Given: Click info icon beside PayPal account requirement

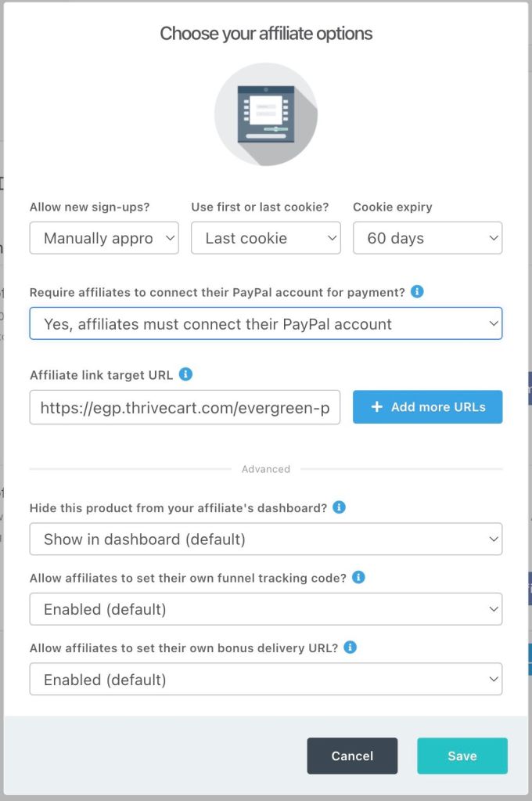Looking at the screenshot, I should click(x=417, y=292).
